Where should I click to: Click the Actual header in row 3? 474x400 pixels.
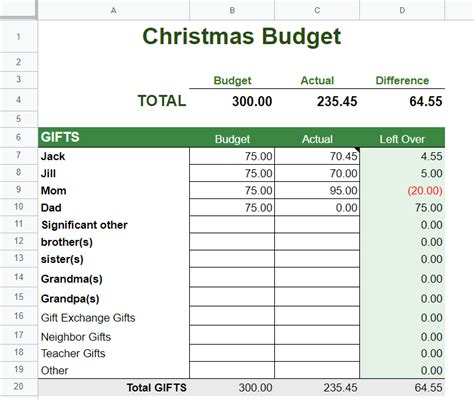317,80
